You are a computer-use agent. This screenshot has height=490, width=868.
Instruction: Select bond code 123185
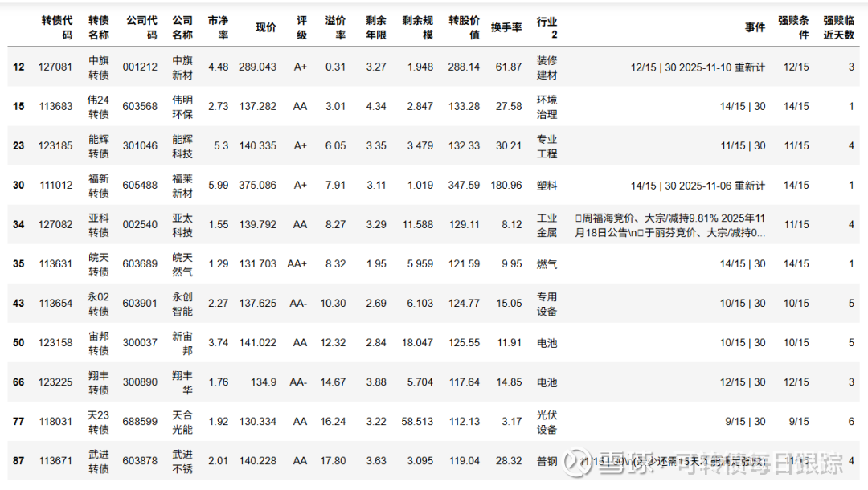(55, 146)
